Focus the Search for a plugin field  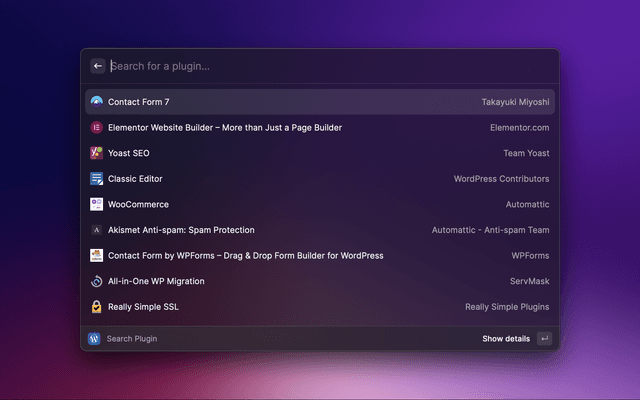pos(320,66)
